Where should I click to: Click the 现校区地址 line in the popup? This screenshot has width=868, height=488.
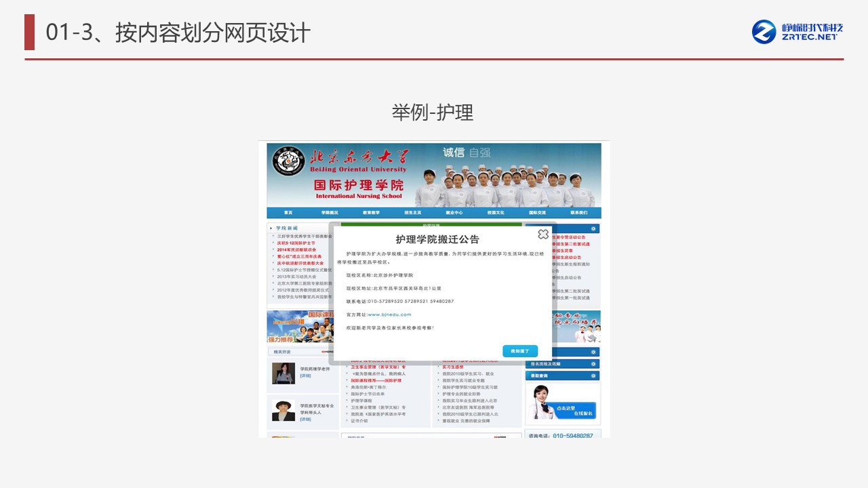click(x=394, y=288)
